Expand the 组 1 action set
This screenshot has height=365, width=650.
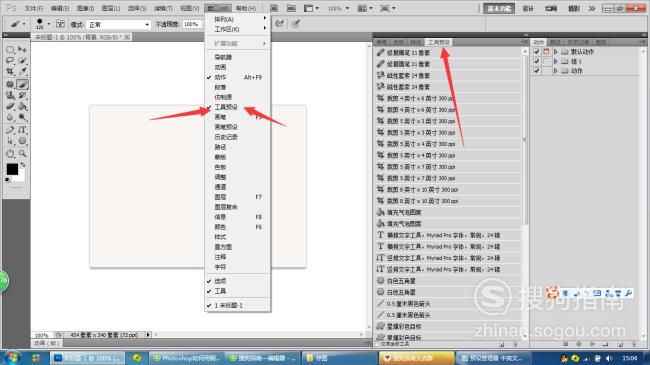556,61
